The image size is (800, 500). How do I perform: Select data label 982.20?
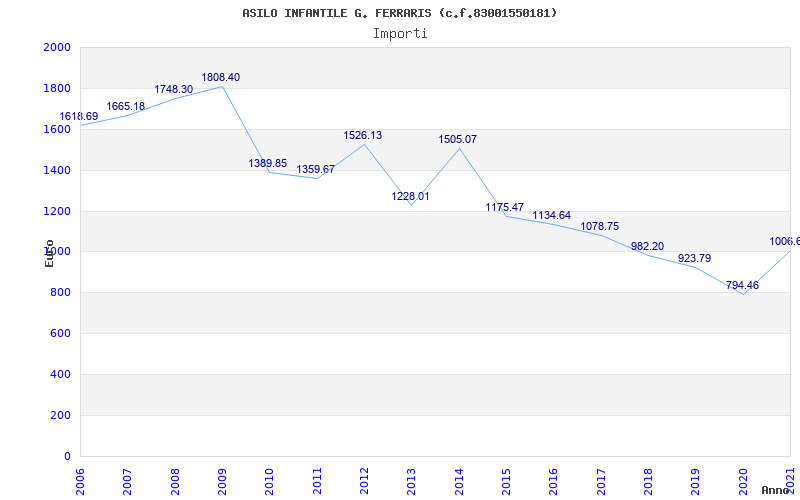click(647, 246)
